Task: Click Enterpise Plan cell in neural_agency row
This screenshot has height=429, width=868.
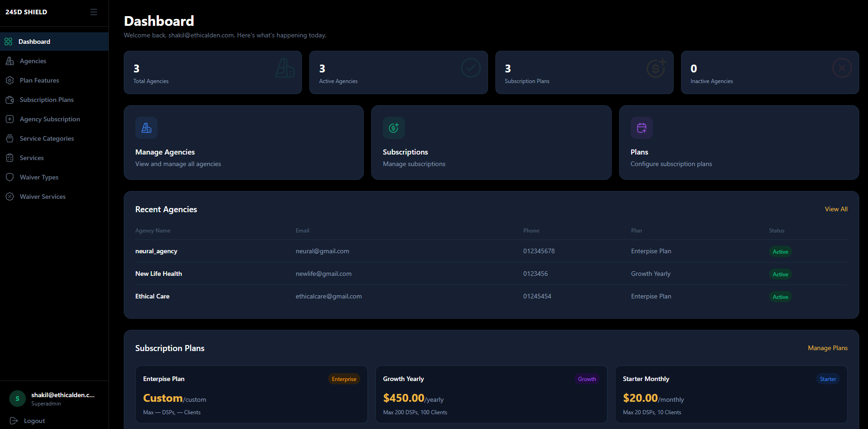Action: (x=651, y=251)
